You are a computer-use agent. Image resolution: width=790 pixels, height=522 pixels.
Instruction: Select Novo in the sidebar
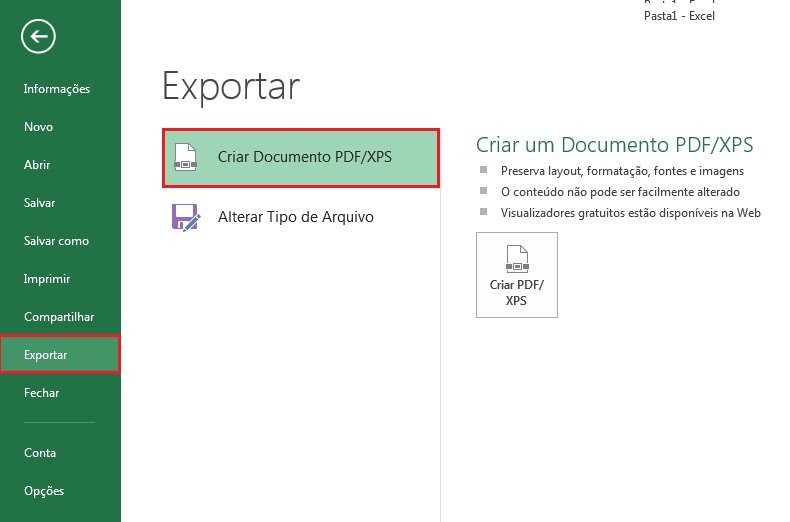[x=39, y=127]
